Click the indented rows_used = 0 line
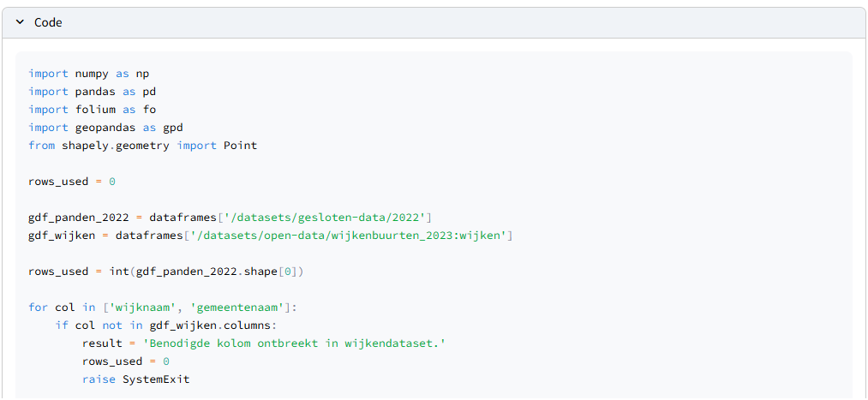 pyautogui.click(x=125, y=361)
